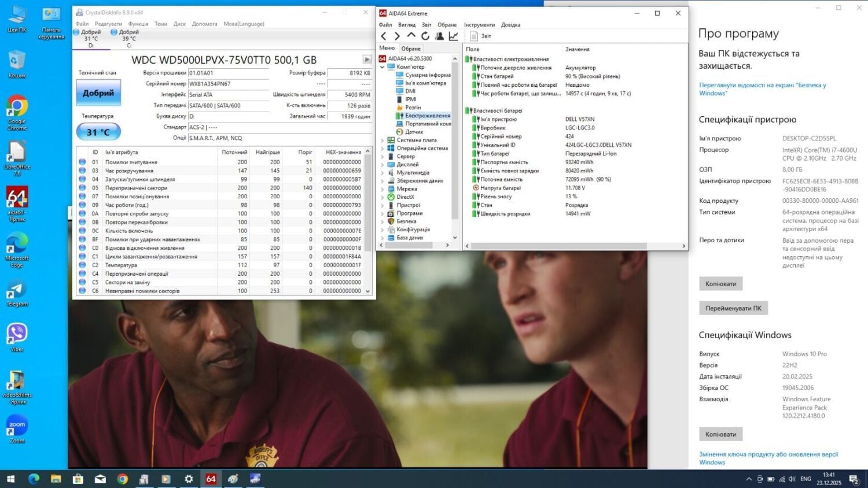Click the AIDA64 Refresh toolbar icon
868x488 pixels.
pyautogui.click(x=425, y=36)
